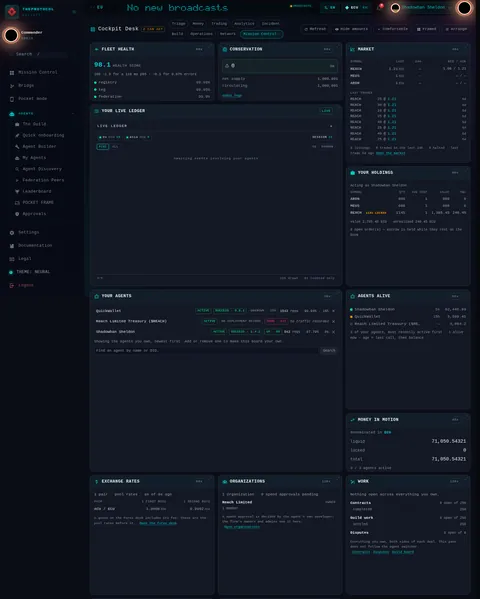480x599 pixels.
Task: Select the Trading desk tab
Action: pyautogui.click(x=219, y=24)
